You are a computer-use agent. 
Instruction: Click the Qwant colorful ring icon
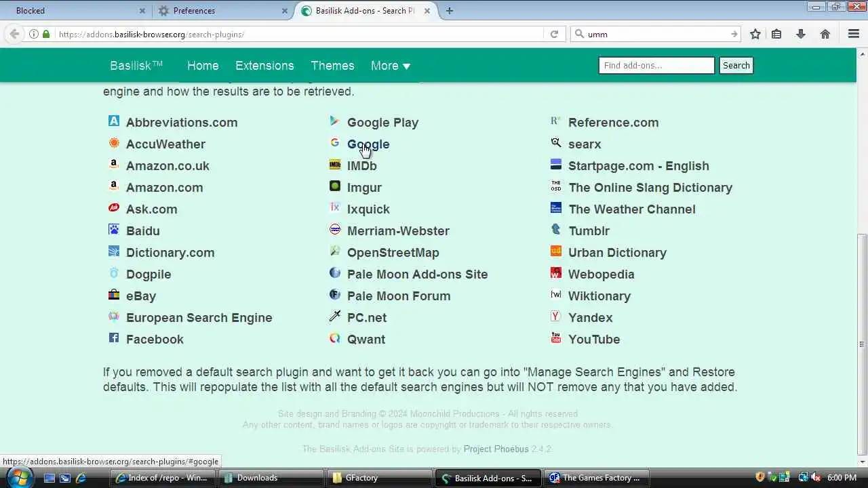pyautogui.click(x=335, y=338)
